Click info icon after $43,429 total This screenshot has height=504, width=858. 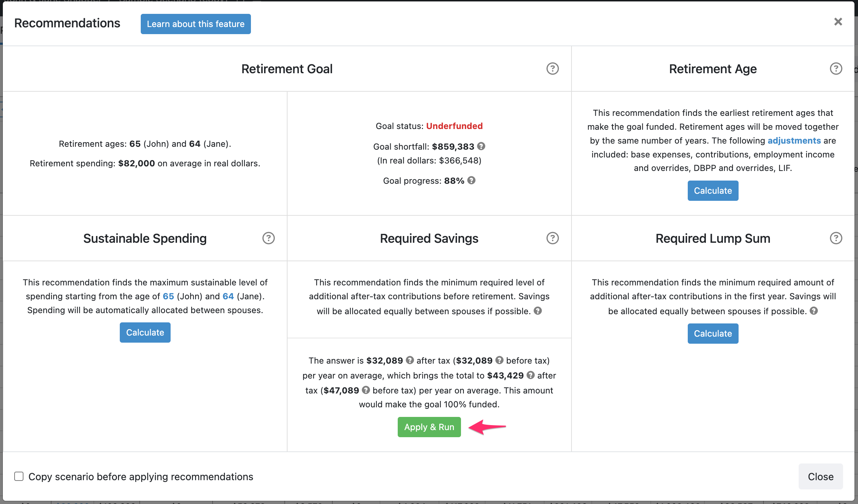531,375
